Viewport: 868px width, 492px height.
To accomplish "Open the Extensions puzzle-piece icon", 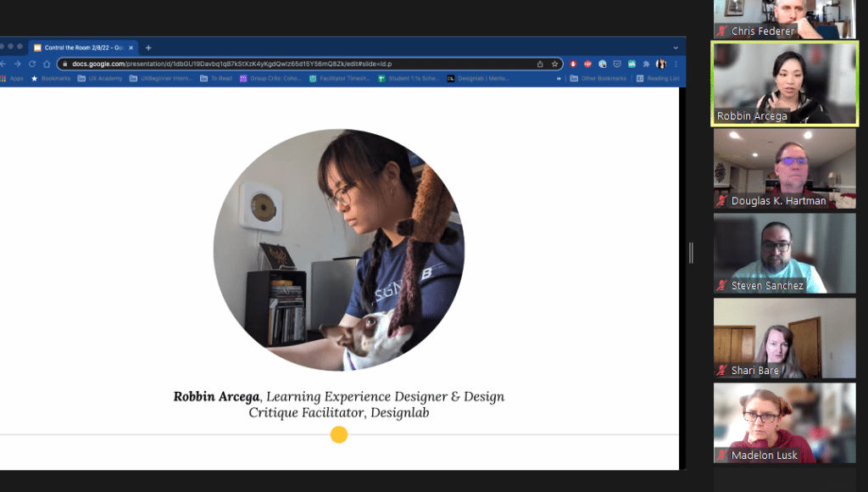I will click(646, 64).
